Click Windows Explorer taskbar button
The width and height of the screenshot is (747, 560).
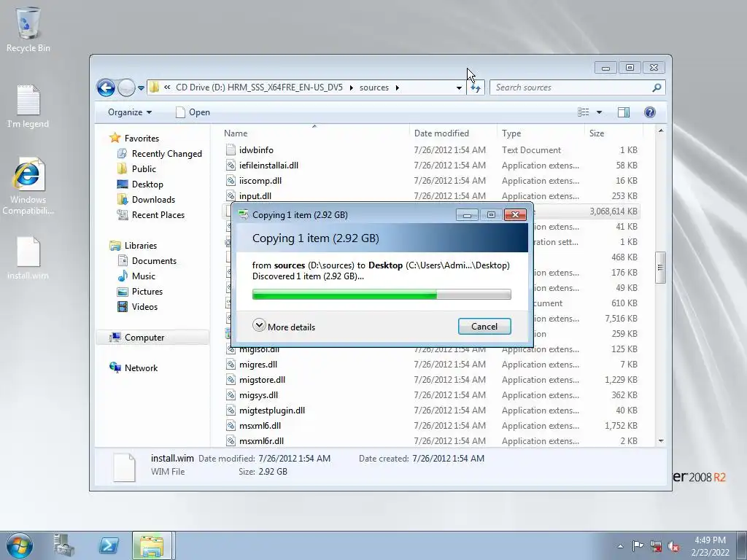[x=152, y=545]
